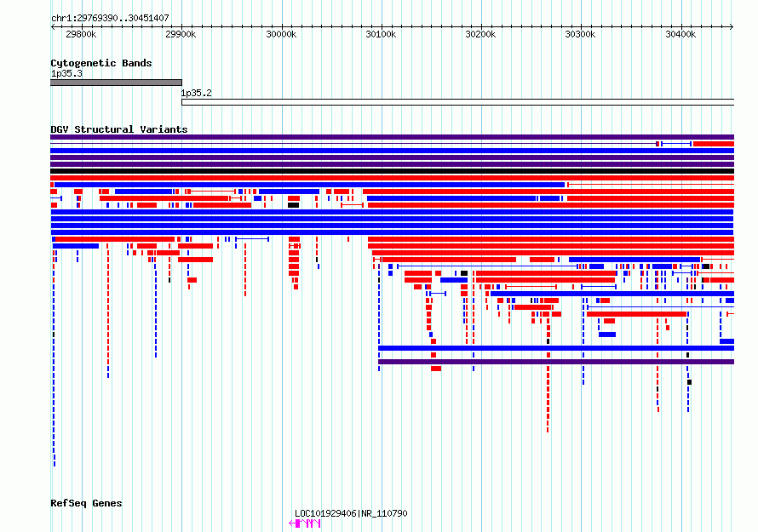This screenshot has width=758, height=532.
Task: Click the LOC101929406|NR_110790 gene label
Action: 351,513
